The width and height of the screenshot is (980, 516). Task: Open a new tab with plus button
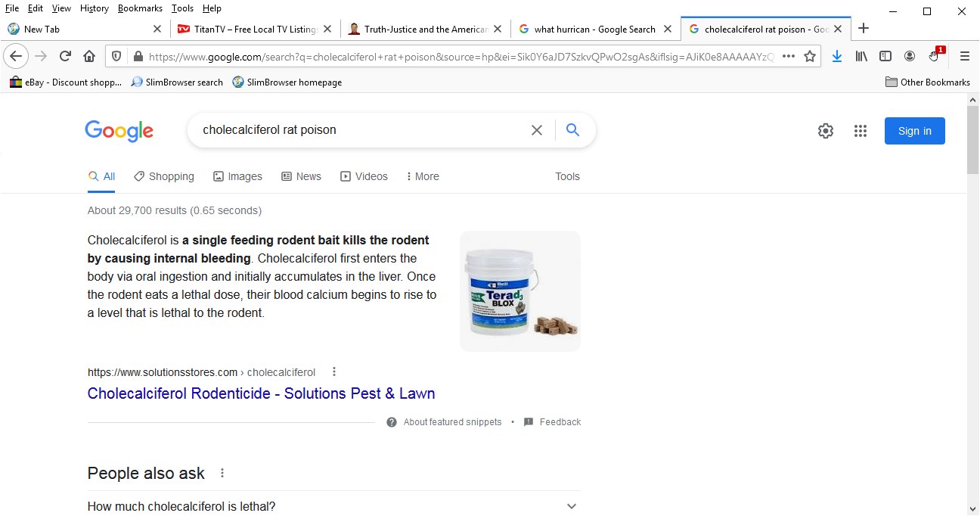click(864, 29)
